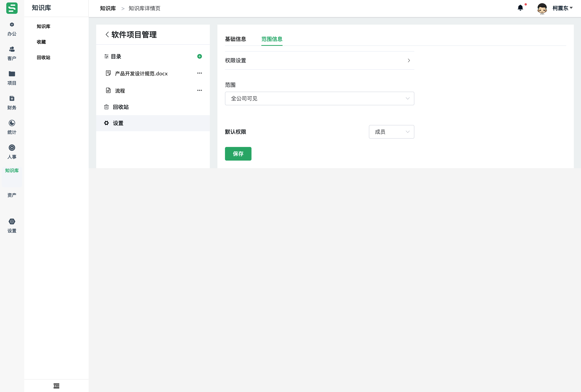Expand the 权限设置 row chevron
Screen dimensions: 581x392
pos(409,60)
